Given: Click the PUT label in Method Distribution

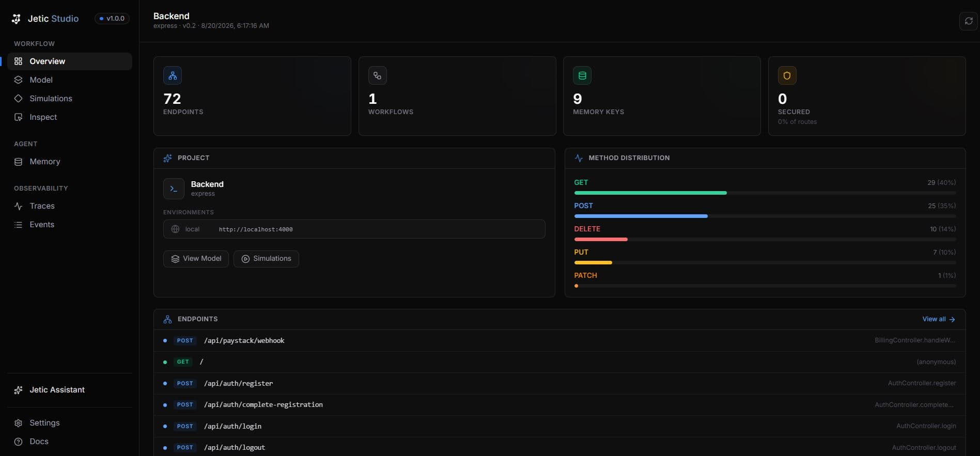Looking at the screenshot, I should point(581,253).
